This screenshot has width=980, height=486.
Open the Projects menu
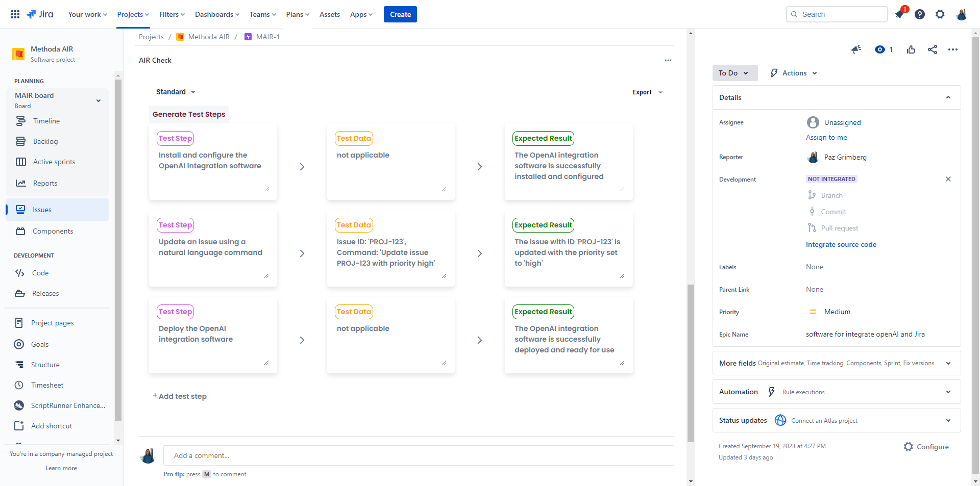tap(133, 14)
